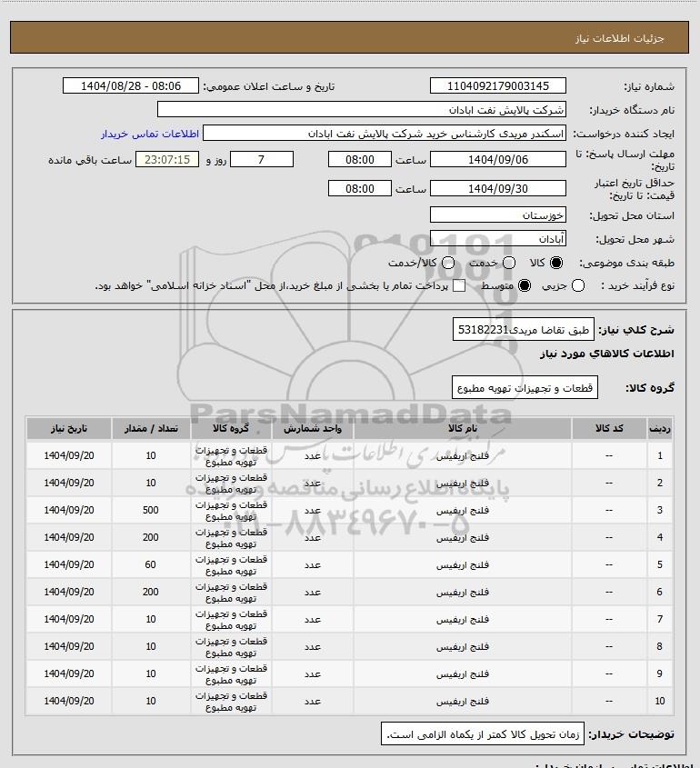
Task: Select the کالا radio button
Action: pos(556,263)
